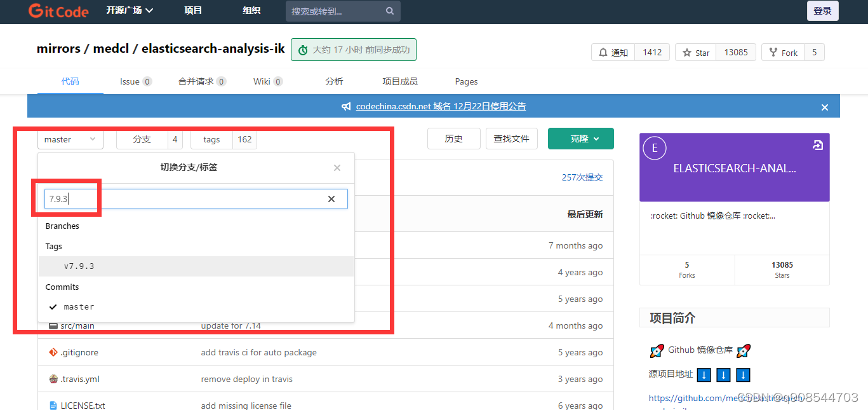Open the github.com source project link
Viewport: 868px width, 410px height.
tap(726, 399)
